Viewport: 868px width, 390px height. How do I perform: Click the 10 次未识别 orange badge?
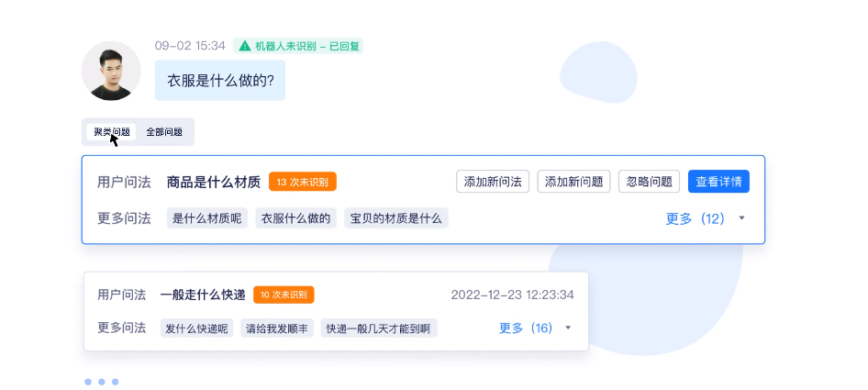(284, 295)
